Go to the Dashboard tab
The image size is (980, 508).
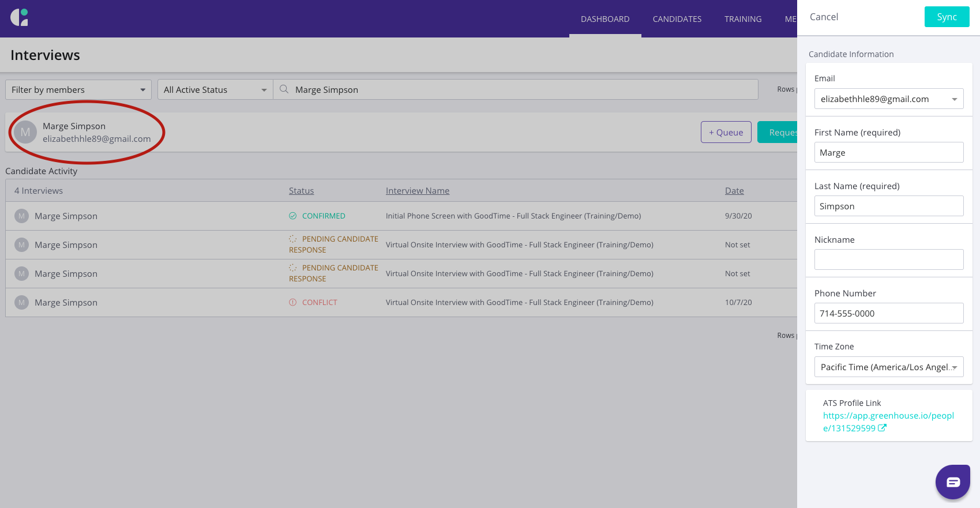605,19
